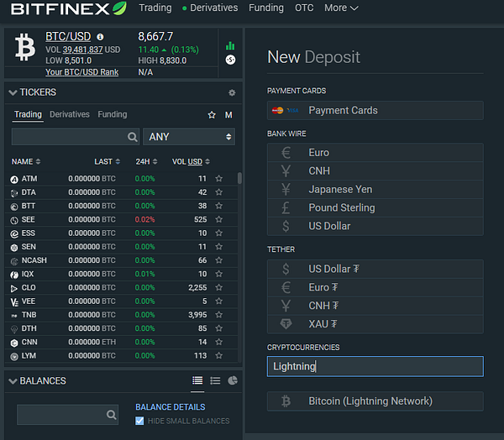Click the ATM coin icon
504x440 pixels.
pos(14,180)
